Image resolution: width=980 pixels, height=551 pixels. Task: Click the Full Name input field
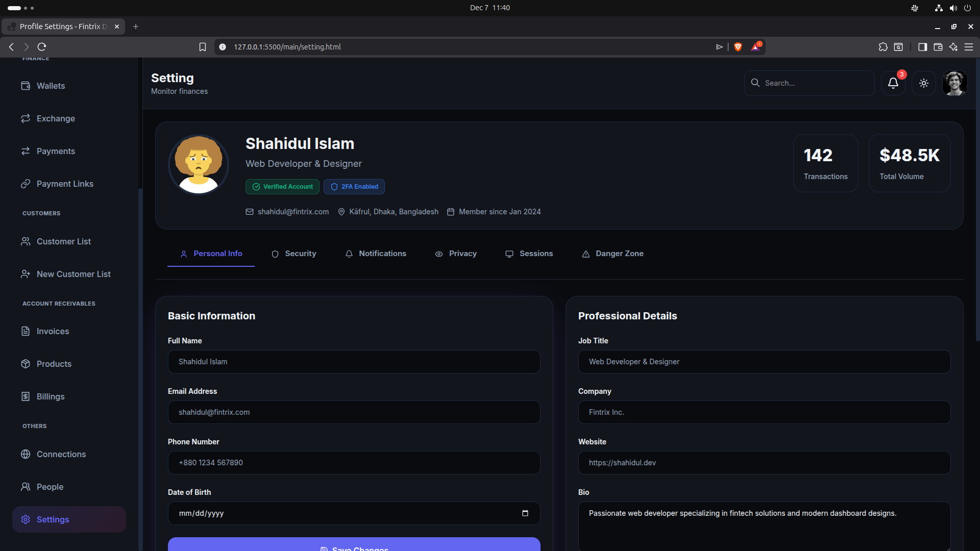[x=354, y=362]
